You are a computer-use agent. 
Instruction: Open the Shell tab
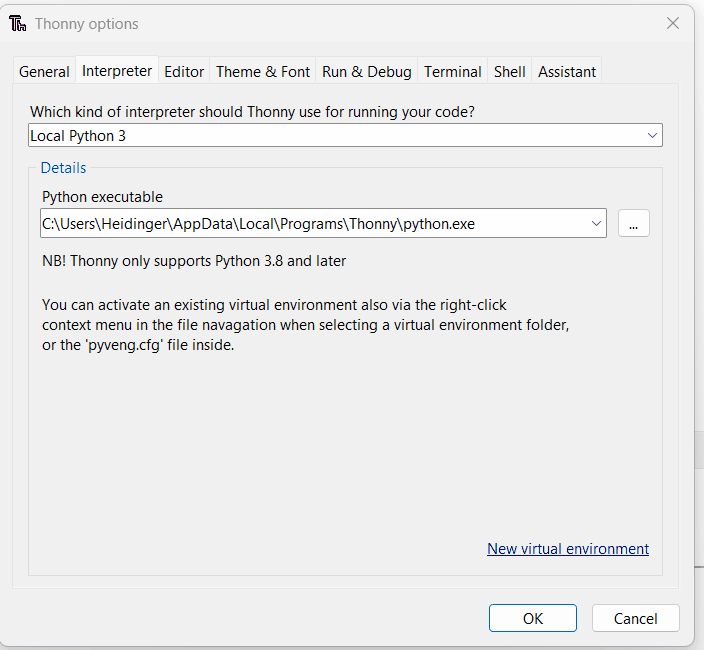tap(510, 71)
